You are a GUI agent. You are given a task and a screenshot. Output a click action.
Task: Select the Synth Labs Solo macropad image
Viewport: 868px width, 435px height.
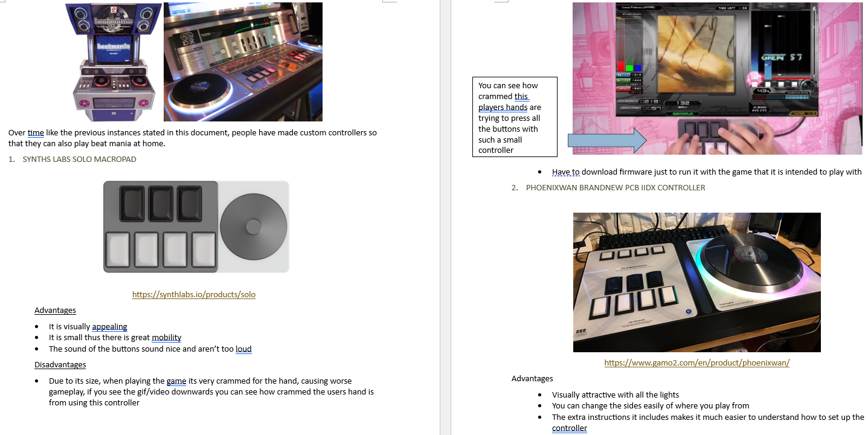click(x=196, y=227)
